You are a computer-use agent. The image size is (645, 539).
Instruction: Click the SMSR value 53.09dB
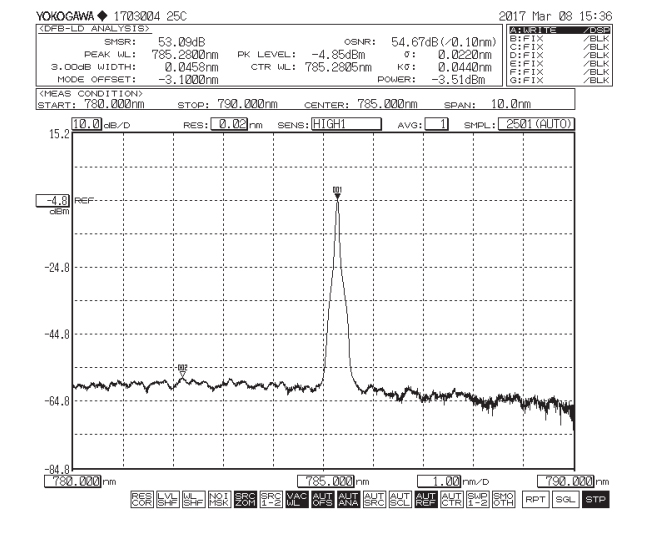(181, 42)
